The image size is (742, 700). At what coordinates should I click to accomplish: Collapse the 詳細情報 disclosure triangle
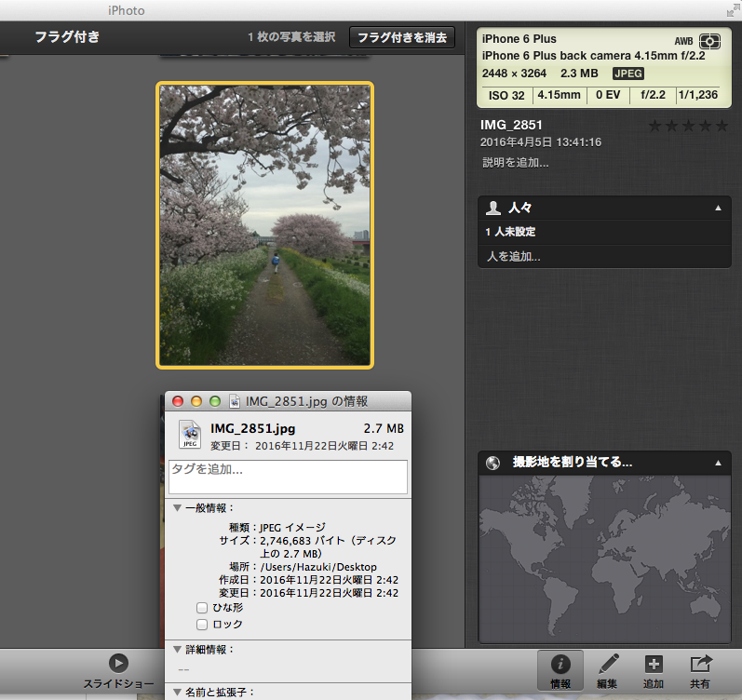point(177,649)
